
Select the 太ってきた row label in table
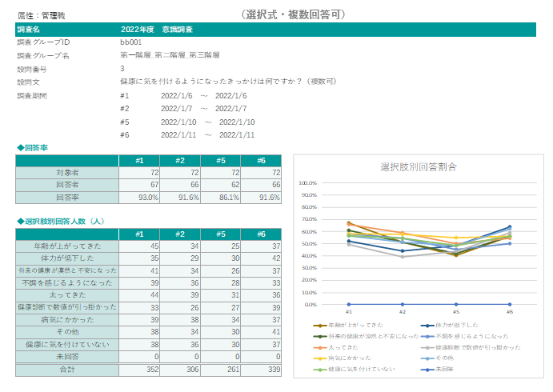click(67, 295)
